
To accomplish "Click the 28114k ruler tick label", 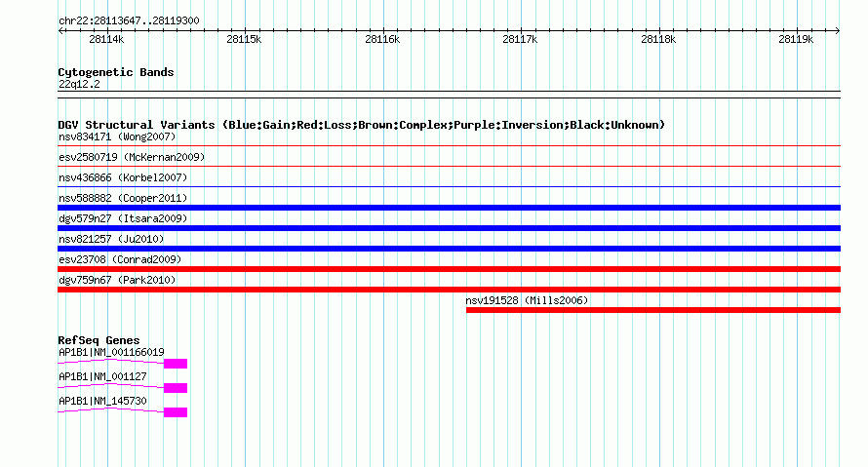I will [x=106, y=39].
